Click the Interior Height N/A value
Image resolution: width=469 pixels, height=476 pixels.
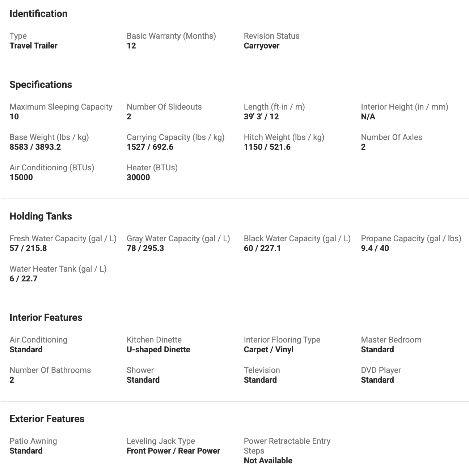click(x=368, y=116)
